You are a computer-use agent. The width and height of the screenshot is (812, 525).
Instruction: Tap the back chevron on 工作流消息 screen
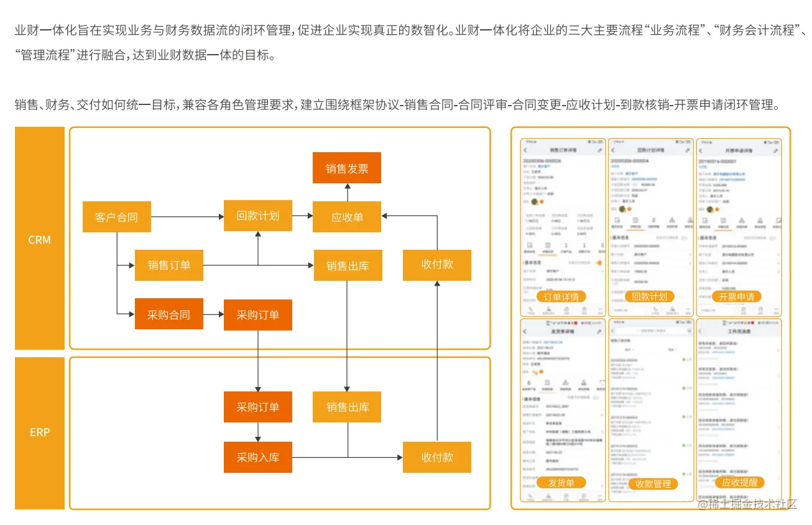click(699, 331)
